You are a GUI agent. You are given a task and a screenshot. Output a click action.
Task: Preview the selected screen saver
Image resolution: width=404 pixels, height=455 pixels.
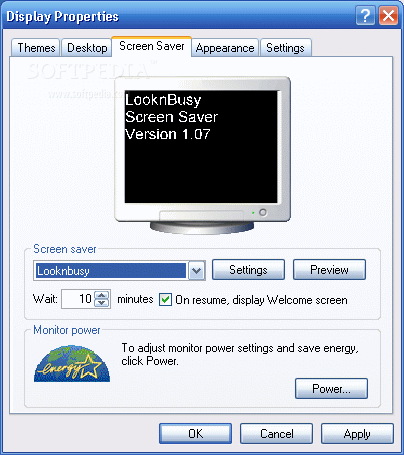(329, 270)
